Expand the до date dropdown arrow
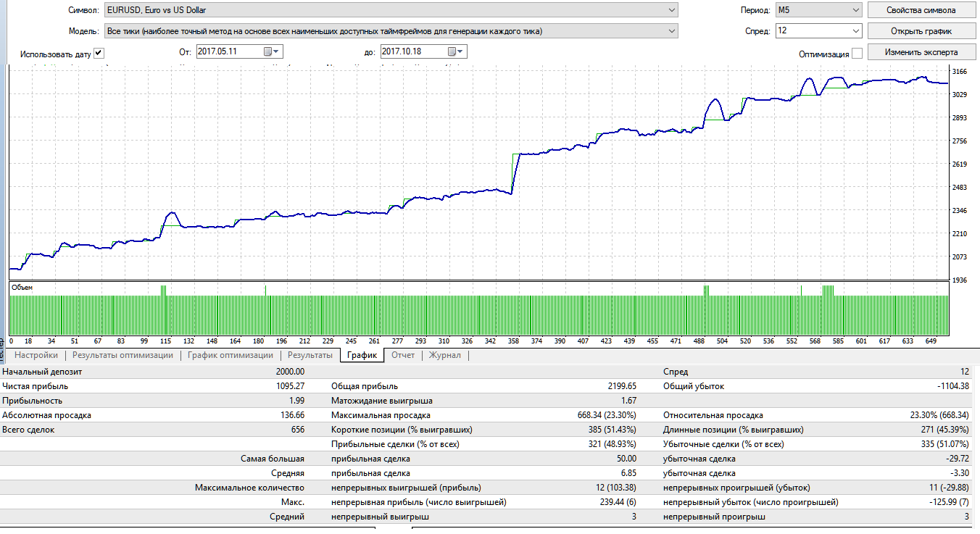Image resolution: width=980 pixels, height=534 pixels. [461, 51]
